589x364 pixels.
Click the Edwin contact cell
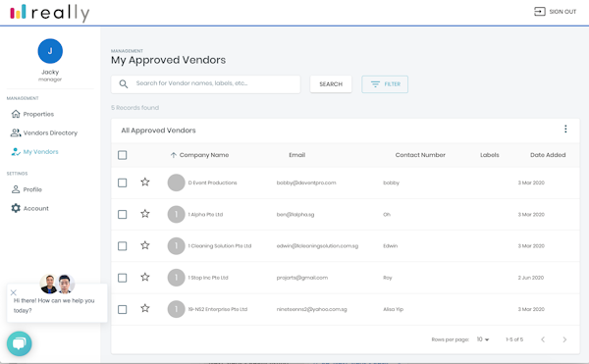(x=390, y=246)
